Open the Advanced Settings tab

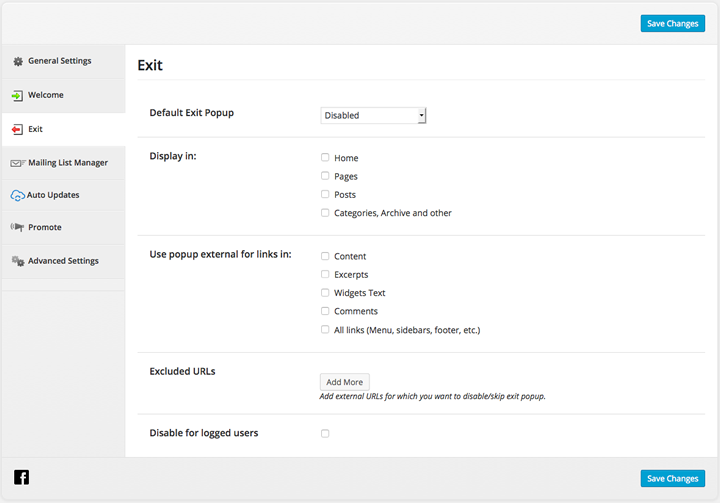click(63, 261)
